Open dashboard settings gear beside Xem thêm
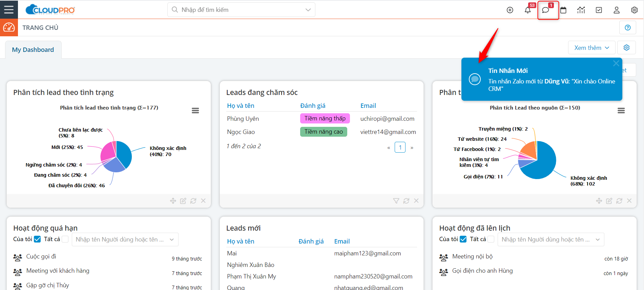The width and height of the screenshot is (644, 290). click(x=627, y=47)
